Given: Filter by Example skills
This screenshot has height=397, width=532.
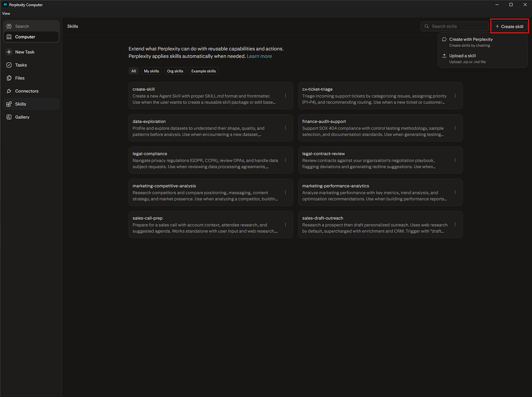Looking at the screenshot, I should [204, 71].
